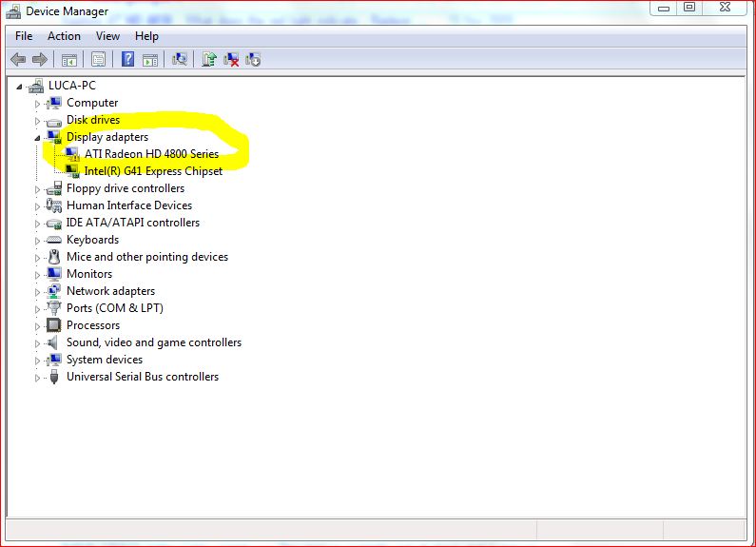This screenshot has width=756, height=547.
Task: Select ATI Radeon HD 4800 Series device
Action: (151, 154)
